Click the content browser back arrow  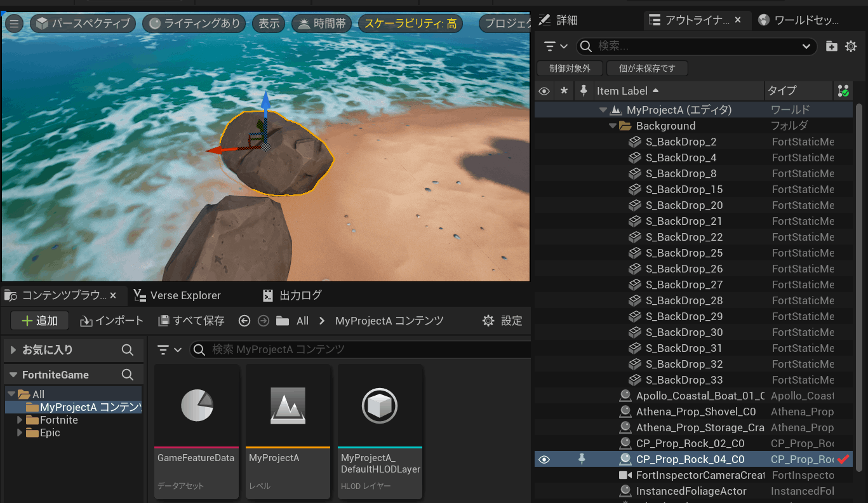[244, 321]
